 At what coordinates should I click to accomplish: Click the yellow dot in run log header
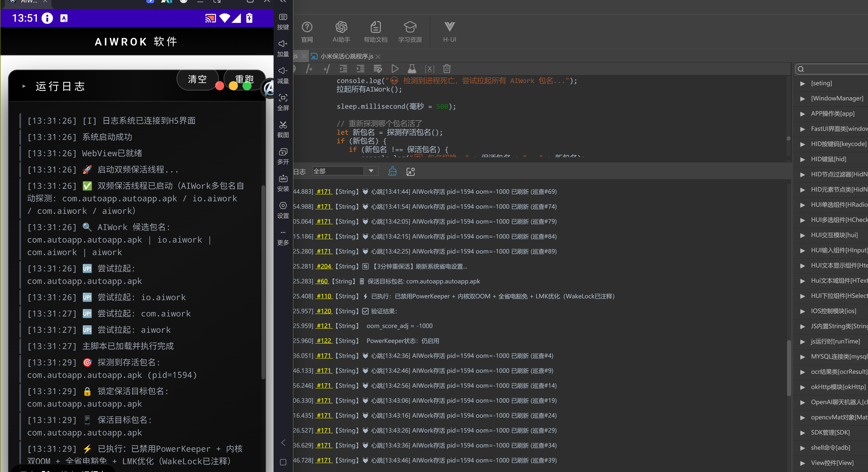(233, 86)
